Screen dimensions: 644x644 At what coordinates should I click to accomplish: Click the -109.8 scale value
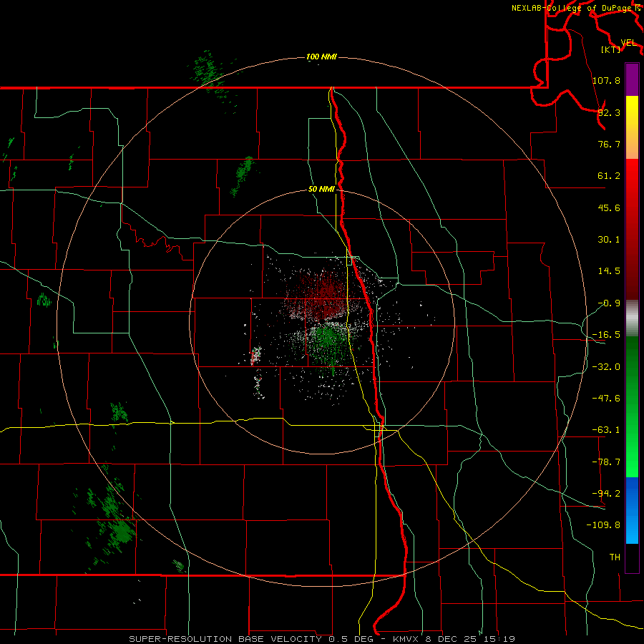point(603,525)
